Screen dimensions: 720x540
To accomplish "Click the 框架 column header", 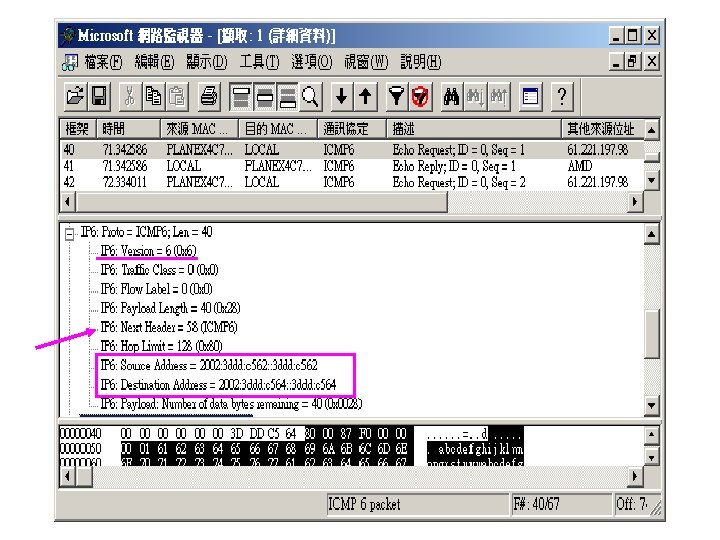I will click(78, 129).
